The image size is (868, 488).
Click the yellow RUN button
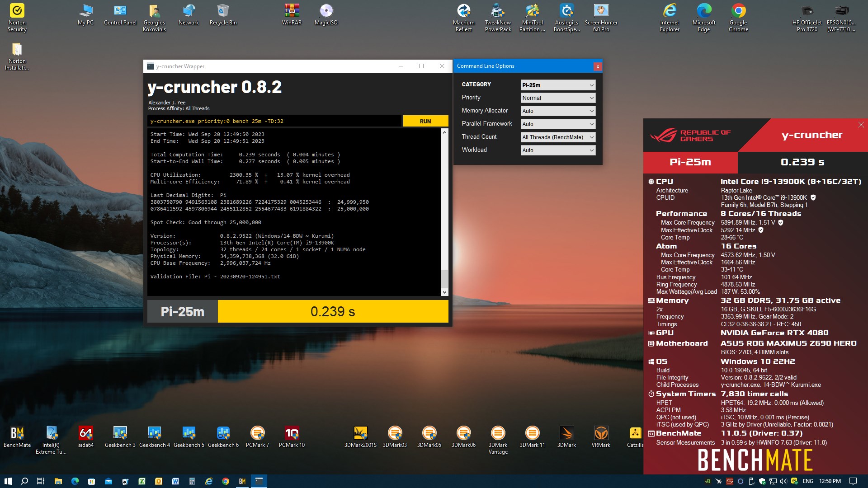(x=425, y=121)
